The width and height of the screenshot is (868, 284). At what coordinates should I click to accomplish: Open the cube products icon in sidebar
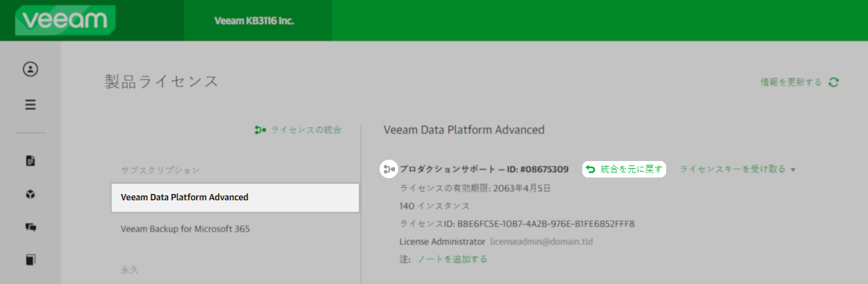[x=30, y=194]
